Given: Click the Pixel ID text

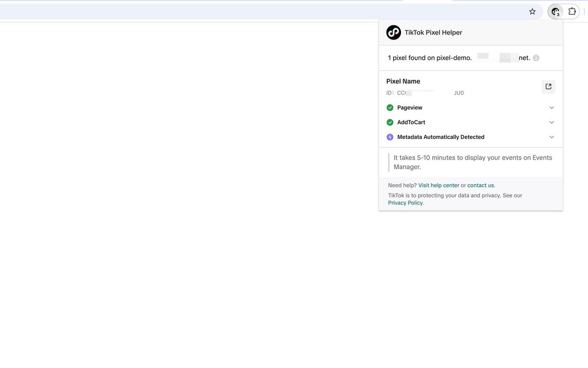Looking at the screenshot, I should click(x=425, y=93).
